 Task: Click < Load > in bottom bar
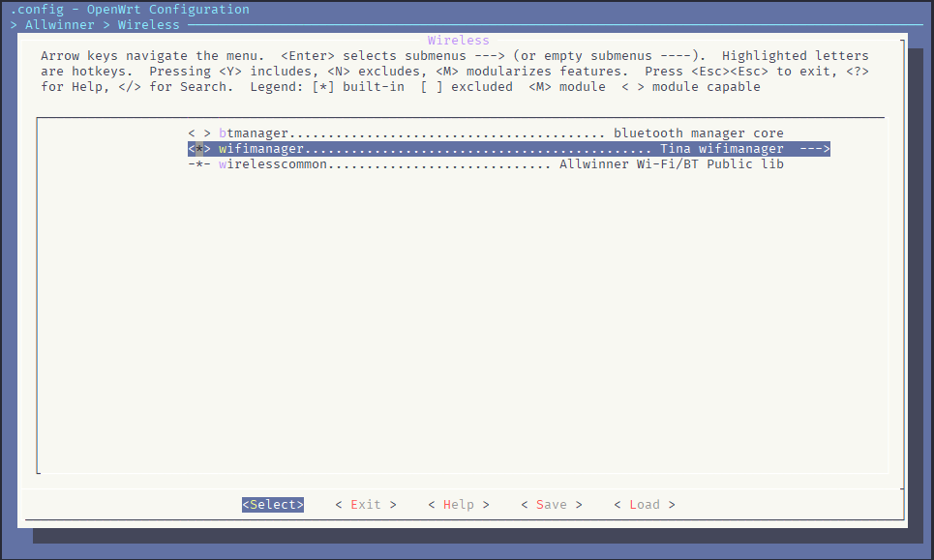[645, 505]
